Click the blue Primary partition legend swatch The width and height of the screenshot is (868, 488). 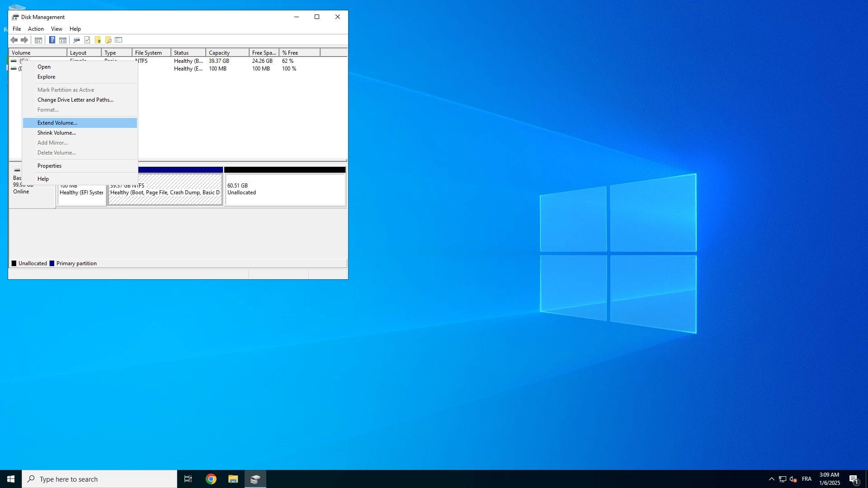52,263
